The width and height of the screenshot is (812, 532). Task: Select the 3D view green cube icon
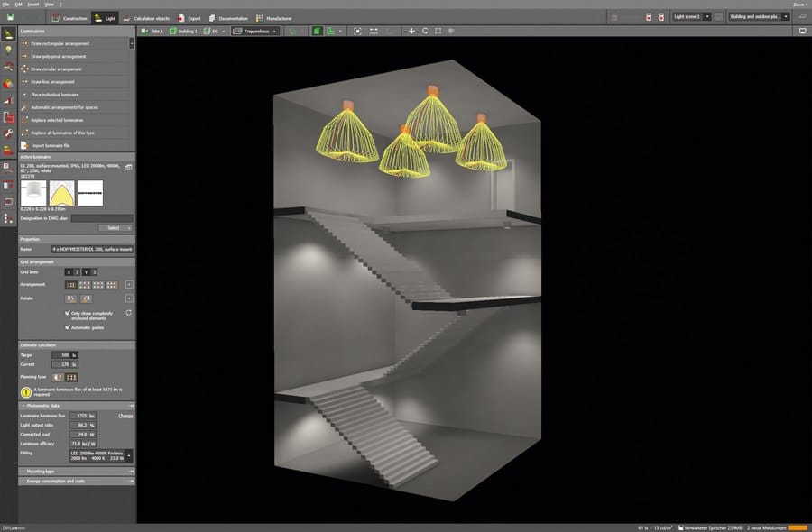[x=317, y=31]
